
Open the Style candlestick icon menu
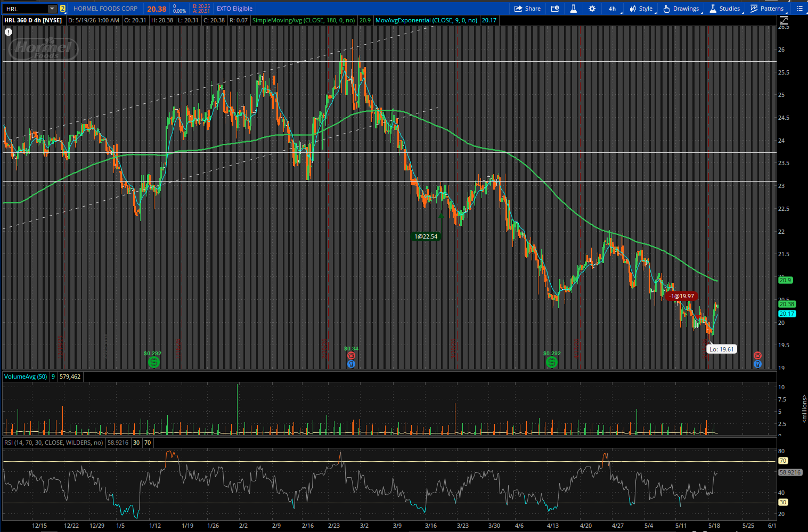point(633,9)
